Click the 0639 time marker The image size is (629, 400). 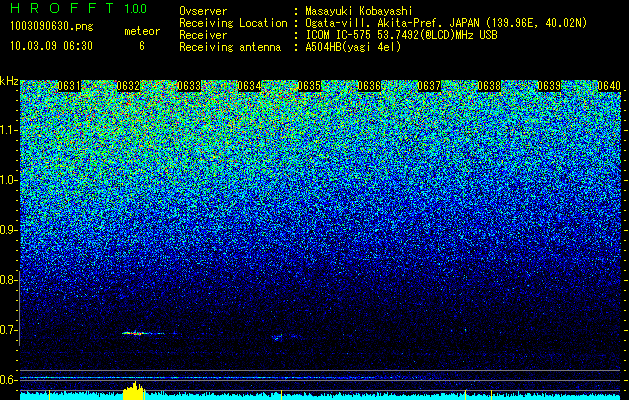549,86
